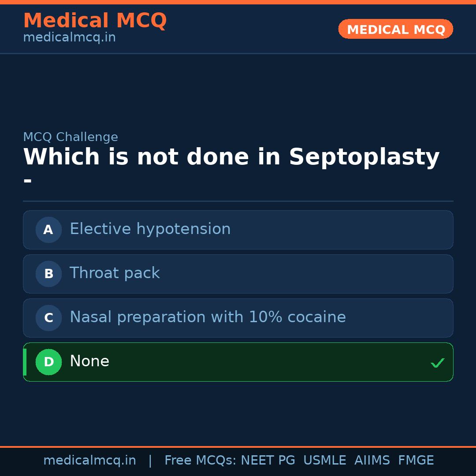Click USMLE in the footer

pos(324,461)
